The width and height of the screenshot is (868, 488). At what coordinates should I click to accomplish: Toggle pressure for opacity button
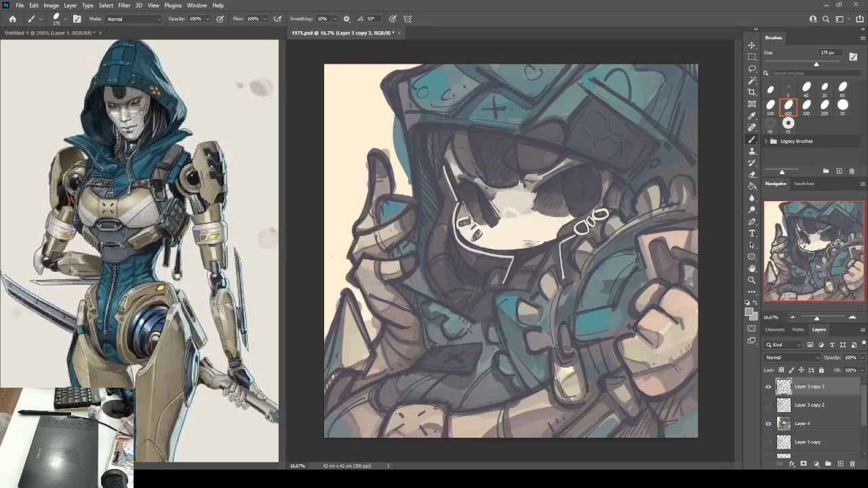click(x=220, y=19)
